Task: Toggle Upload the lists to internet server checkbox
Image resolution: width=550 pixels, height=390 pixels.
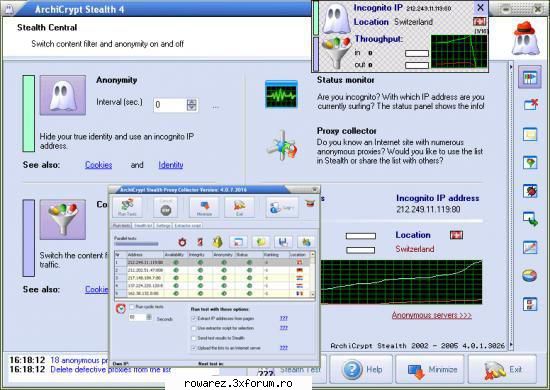Action: coord(193,348)
